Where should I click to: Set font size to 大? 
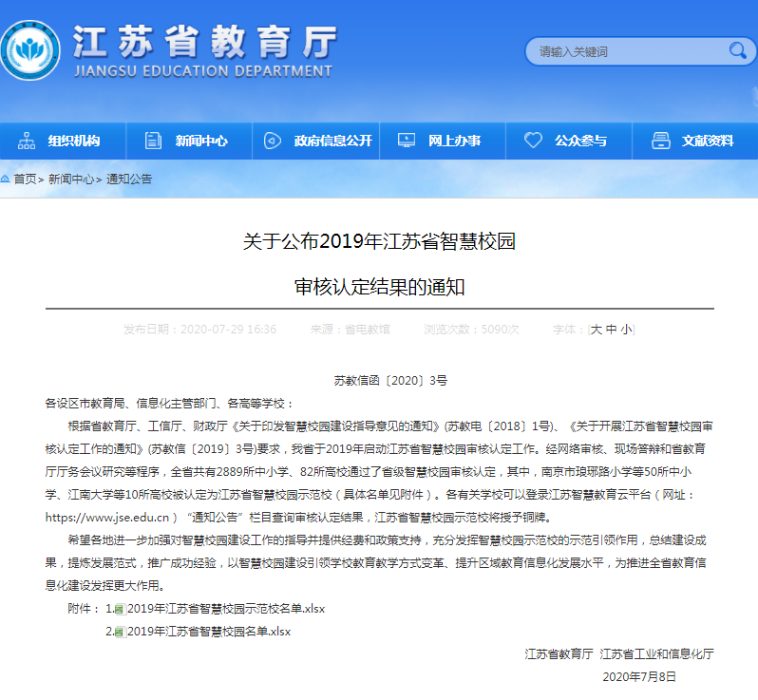pos(597,330)
